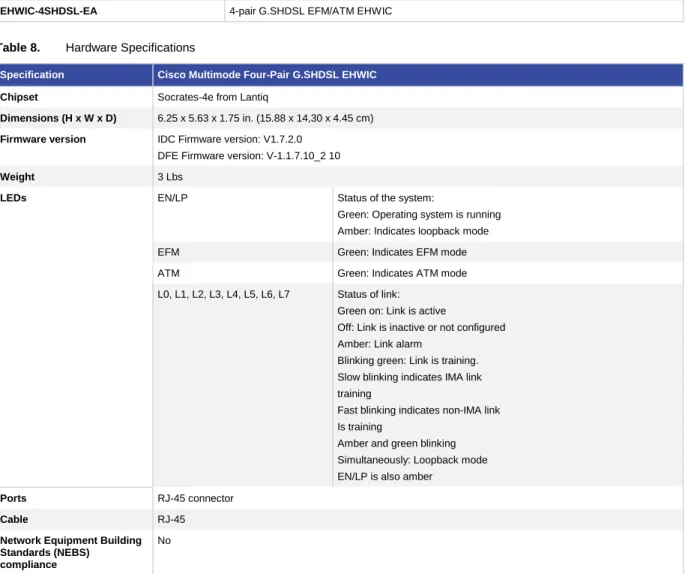The width and height of the screenshot is (685, 574).
Task: Select 'Dimensions (H x W x D)' label
Action: [58, 118]
